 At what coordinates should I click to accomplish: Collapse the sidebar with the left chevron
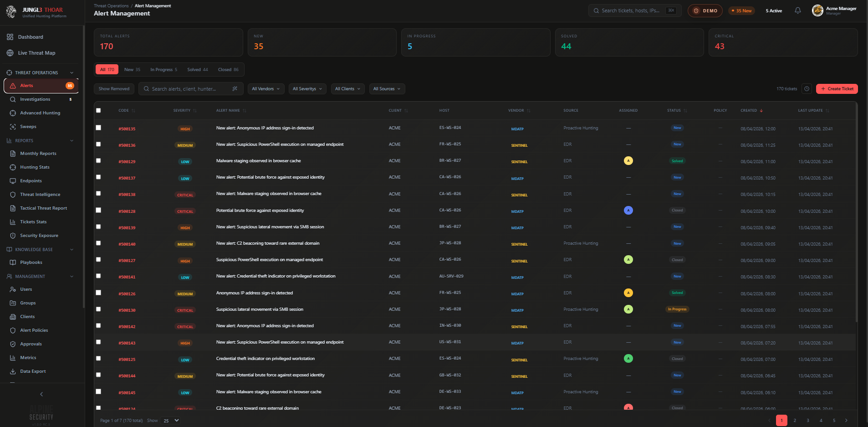(x=41, y=394)
